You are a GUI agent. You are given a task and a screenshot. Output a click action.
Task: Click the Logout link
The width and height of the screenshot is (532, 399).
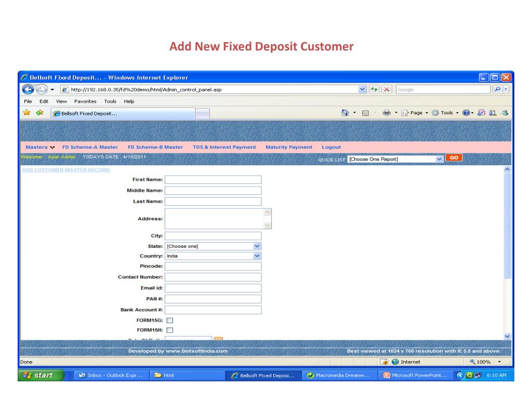tap(331, 147)
